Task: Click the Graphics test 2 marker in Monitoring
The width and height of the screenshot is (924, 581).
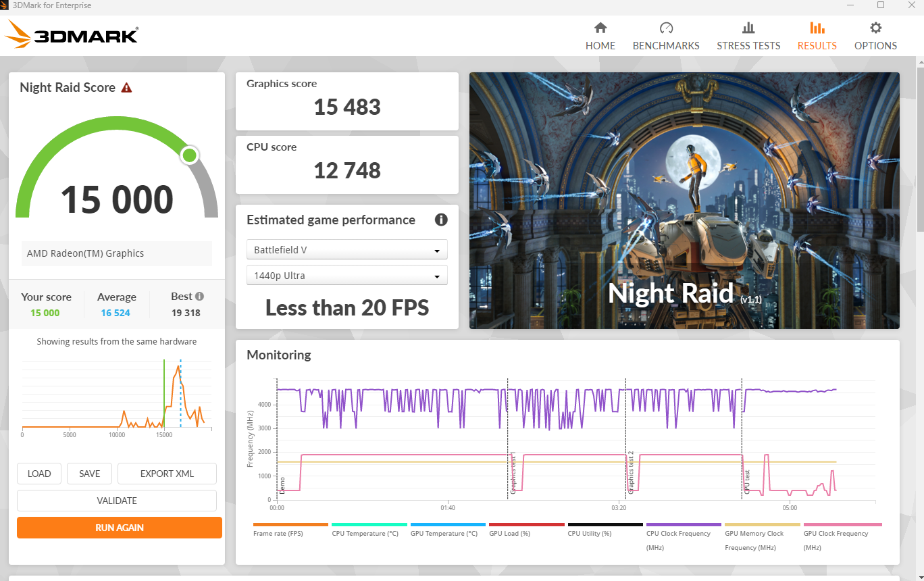Action: click(632, 473)
